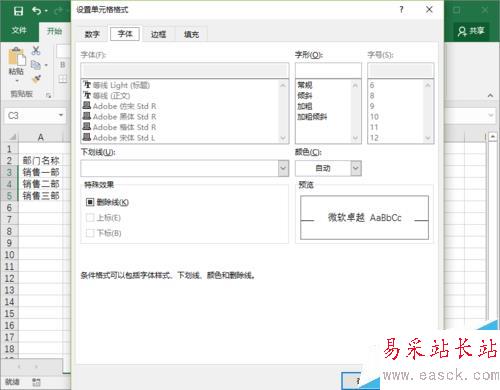The image size is (500, 390).
Task: Click cell 销售三部 in column A
Action: [41, 196]
